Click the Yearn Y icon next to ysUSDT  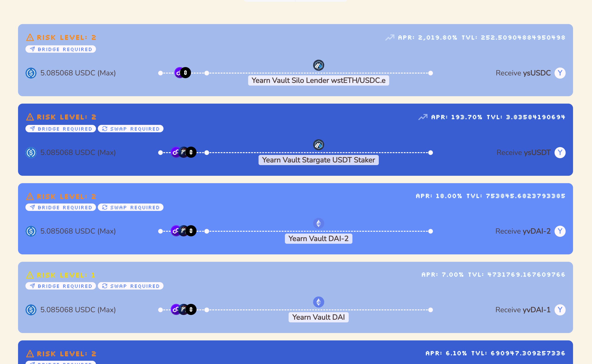560,153
